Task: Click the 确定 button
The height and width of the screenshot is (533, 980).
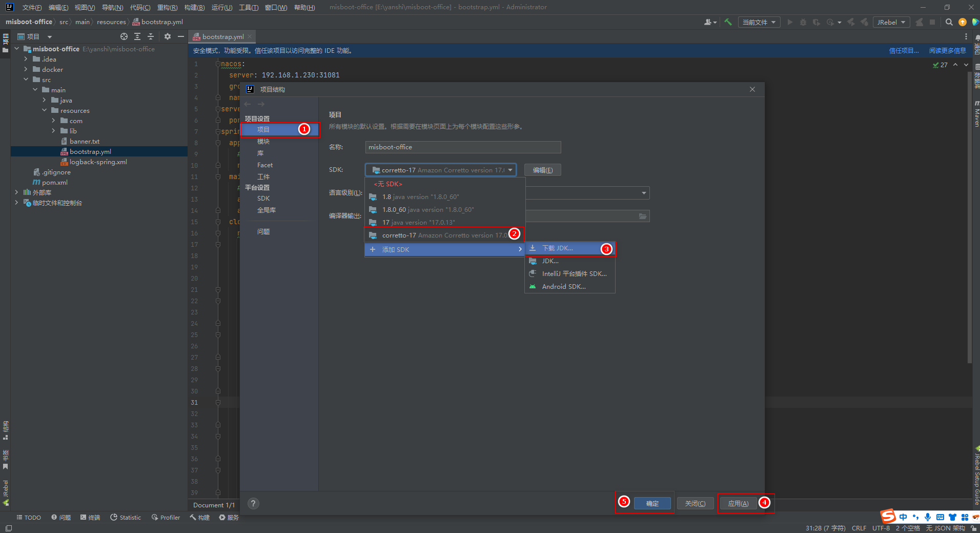Action: pyautogui.click(x=652, y=504)
